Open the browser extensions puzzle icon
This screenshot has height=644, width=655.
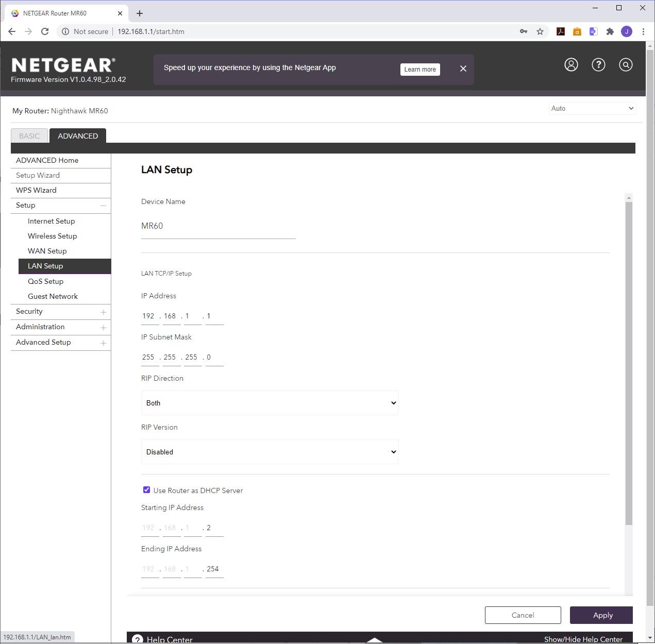[x=610, y=31]
